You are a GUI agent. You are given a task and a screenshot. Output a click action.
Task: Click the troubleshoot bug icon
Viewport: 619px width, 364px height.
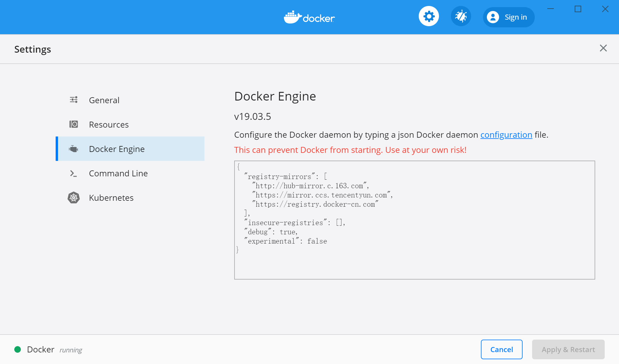tap(461, 16)
